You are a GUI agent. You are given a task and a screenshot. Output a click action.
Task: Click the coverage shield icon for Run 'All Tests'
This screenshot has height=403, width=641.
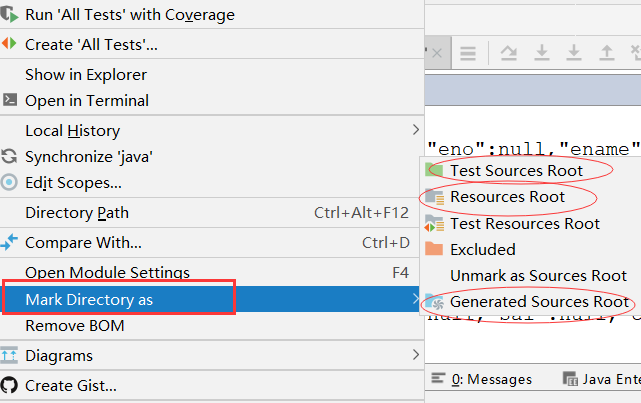[x=9, y=14]
